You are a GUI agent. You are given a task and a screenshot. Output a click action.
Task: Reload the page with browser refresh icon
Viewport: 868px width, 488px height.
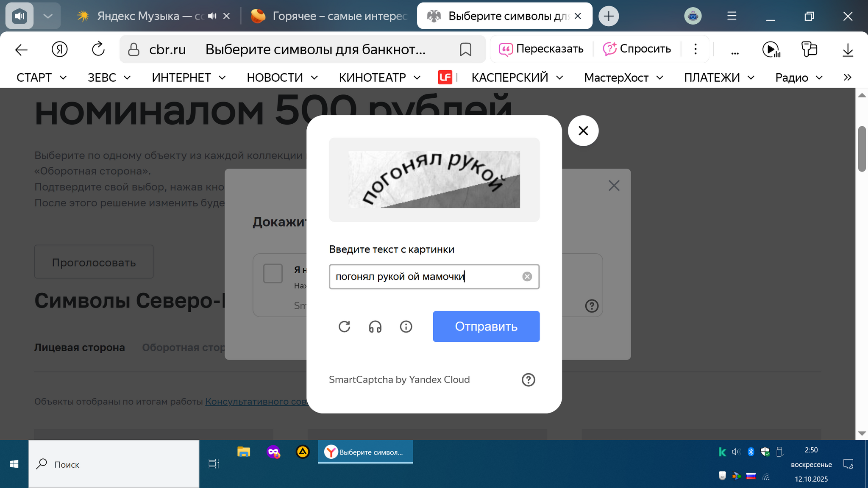98,50
